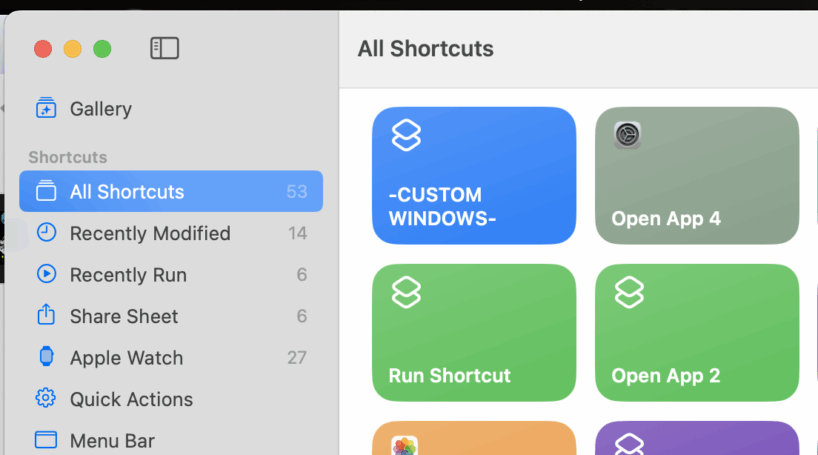Select the Open App 2 tile

[697, 332]
